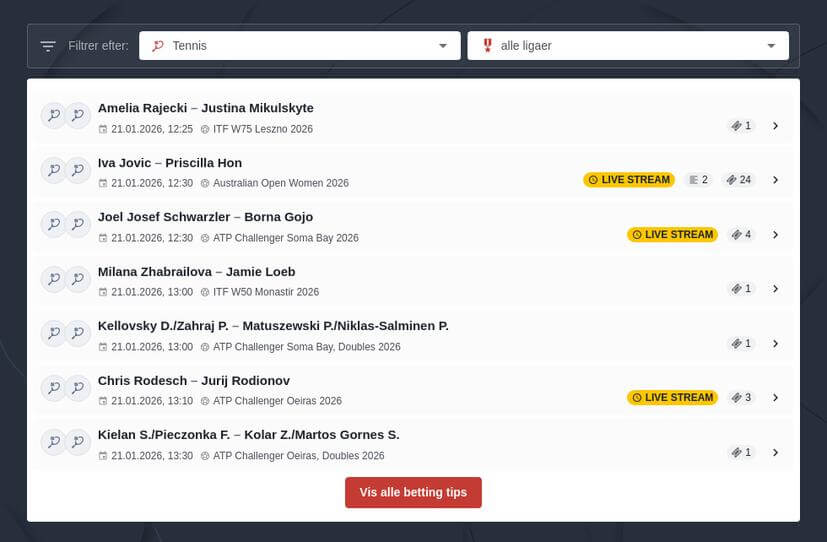Click racket avatar for Joel Josef Schwarzler
Viewport: 827px width, 542px height.
[54, 224]
